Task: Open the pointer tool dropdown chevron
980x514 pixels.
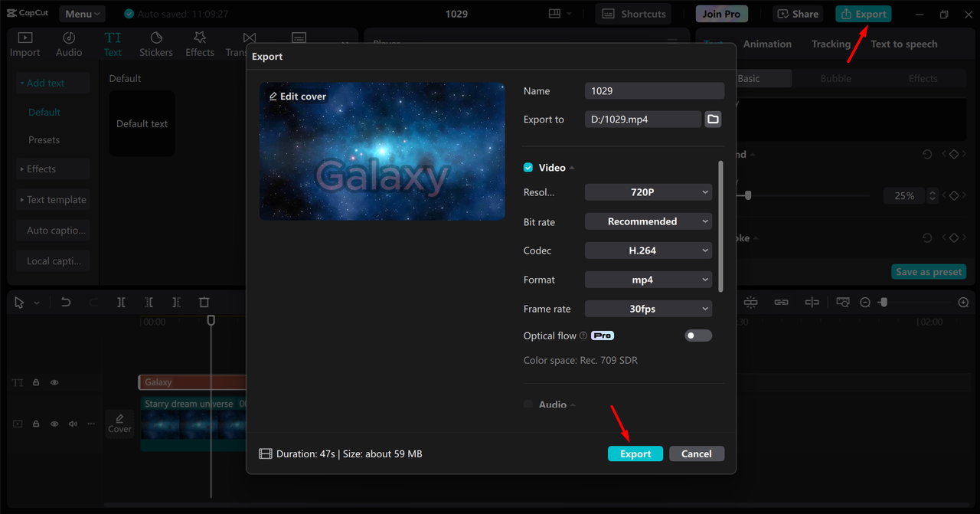Action: tap(36, 303)
